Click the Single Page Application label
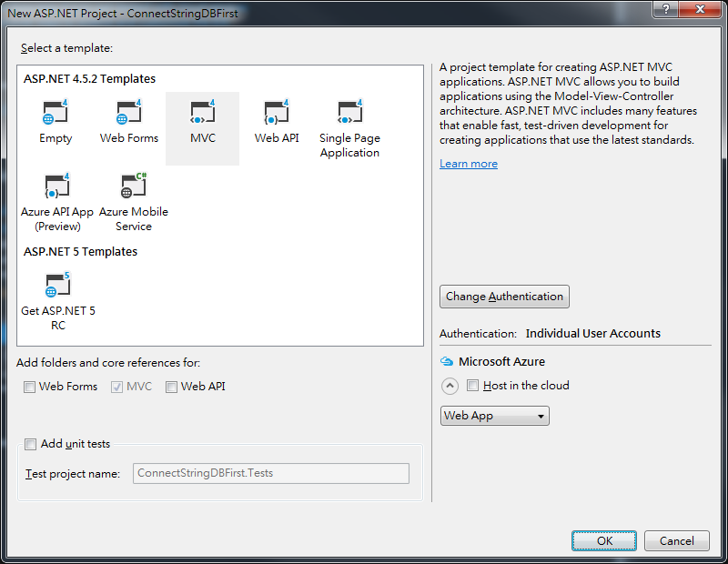The image size is (728, 564). pos(349,146)
